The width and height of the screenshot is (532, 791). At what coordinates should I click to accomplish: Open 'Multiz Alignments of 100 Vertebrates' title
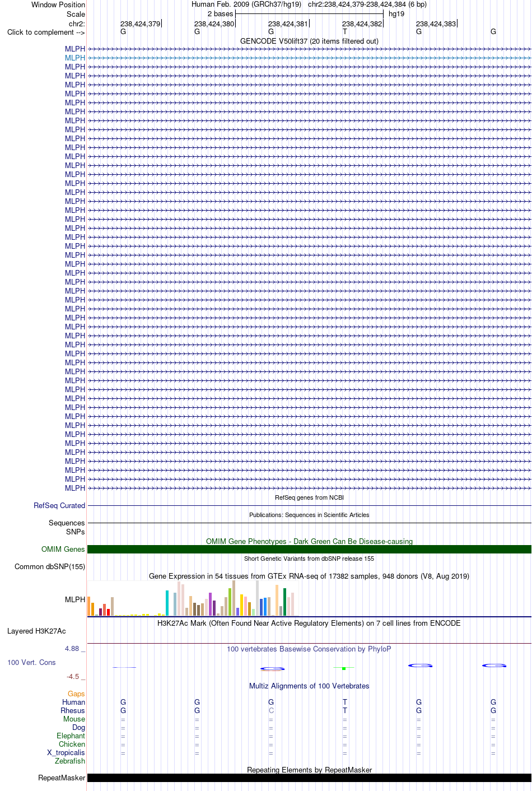pos(309,686)
